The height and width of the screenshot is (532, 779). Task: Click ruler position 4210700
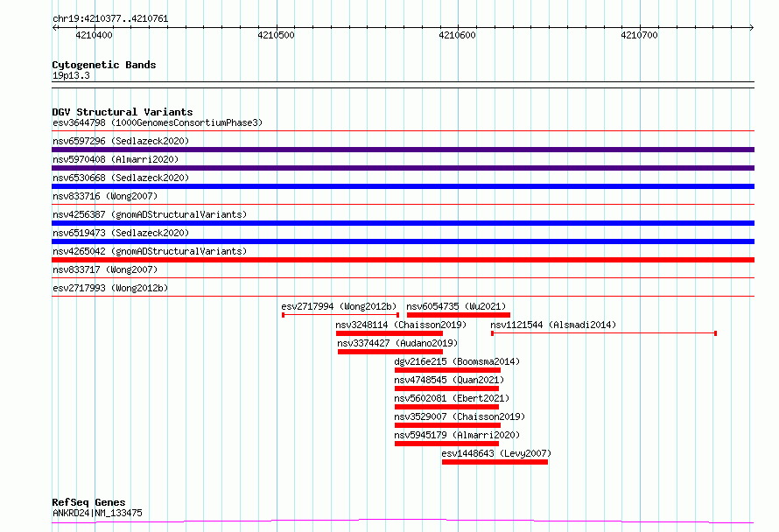[x=639, y=35]
